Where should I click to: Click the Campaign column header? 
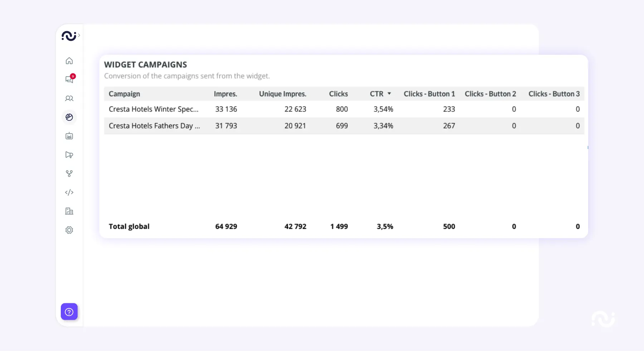coord(124,93)
